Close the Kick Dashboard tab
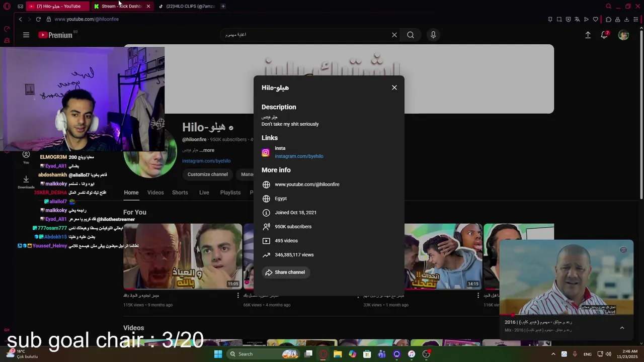The width and height of the screenshot is (644, 362). [x=148, y=6]
